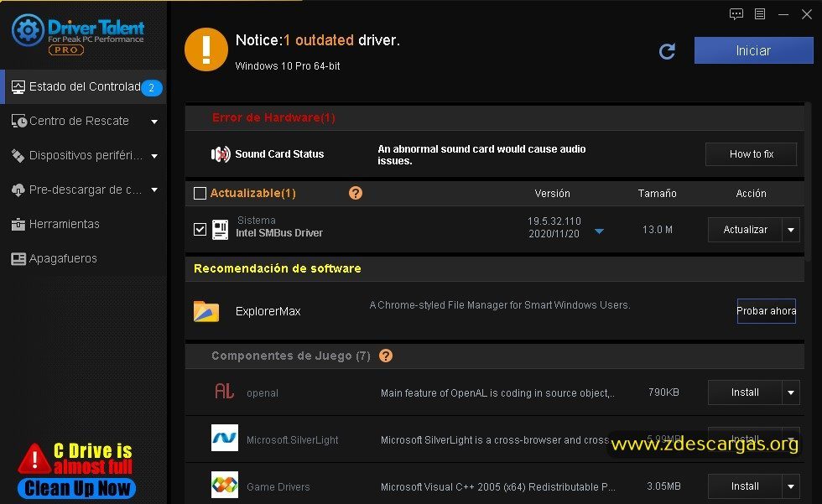Click the 13.0 M size value

(x=658, y=230)
